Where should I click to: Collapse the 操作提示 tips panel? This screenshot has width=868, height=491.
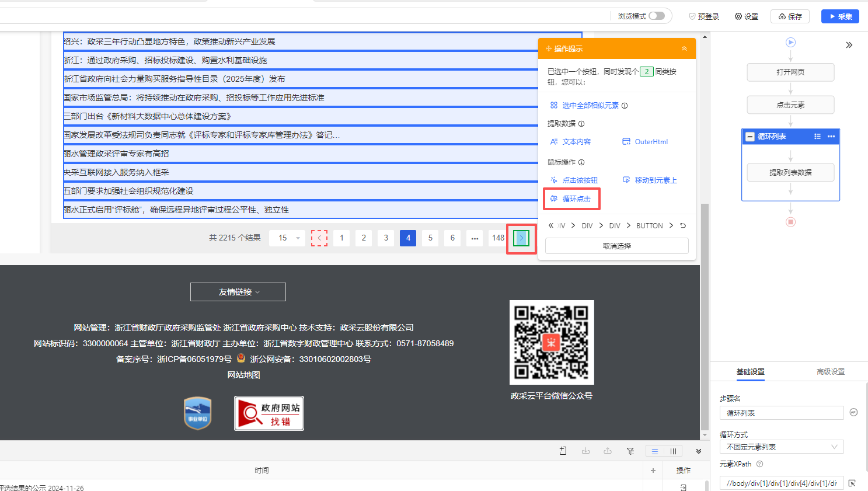point(684,48)
